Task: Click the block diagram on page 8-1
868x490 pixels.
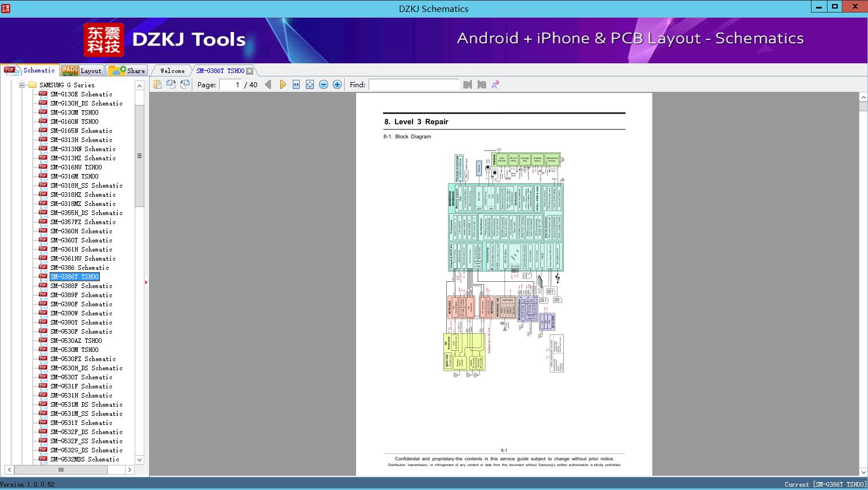Action: [504, 262]
